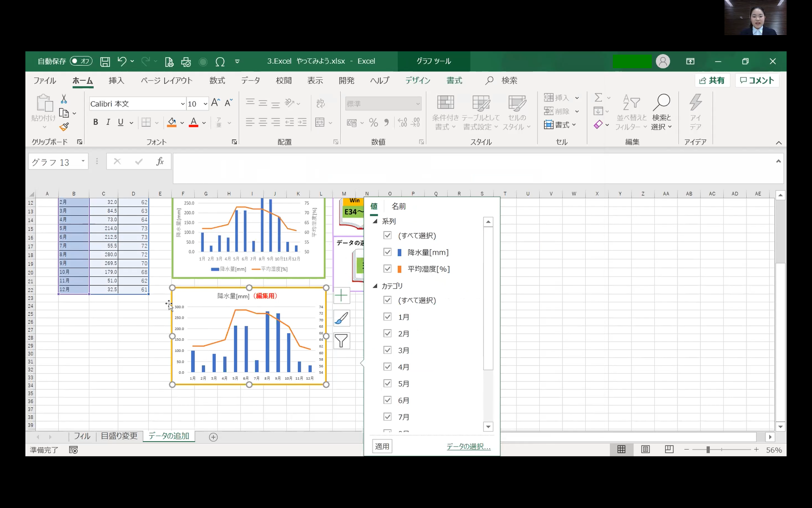Viewport: 812px width, 508px height.
Task: Click the Chart Filters funnel button
Action: tap(341, 341)
